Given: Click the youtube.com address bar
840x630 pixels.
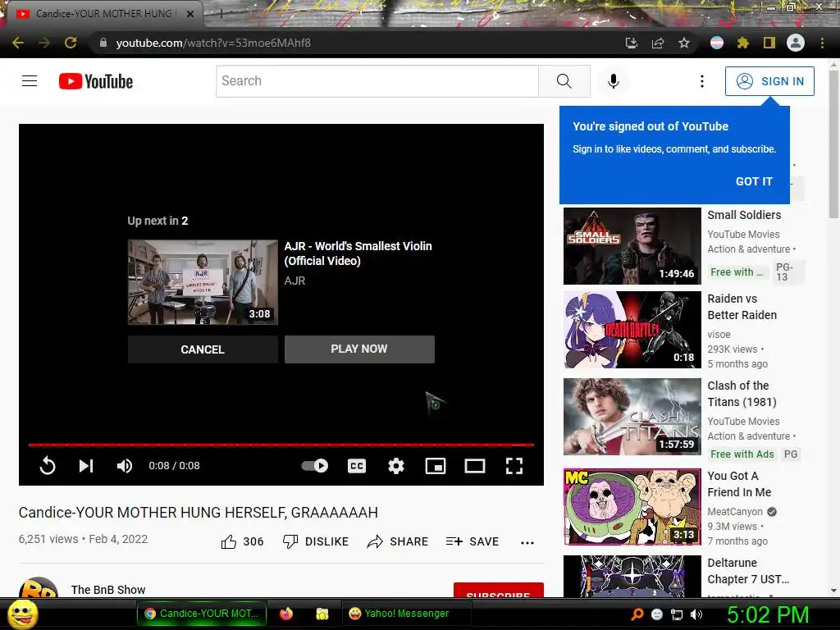Looking at the screenshot, I should click(354, 43).
